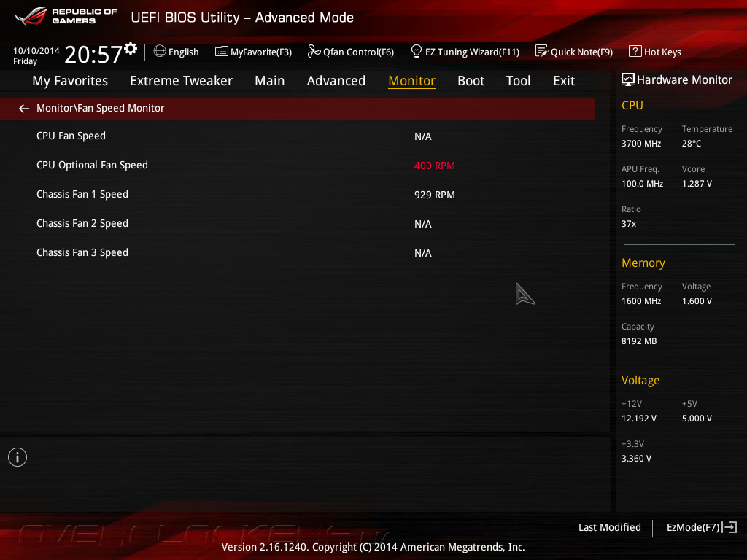Click the back arrow beside Monitor\Fan Speed Monitor
This screenshot has width=747, height=560.
pyautogui.click(x=24, y=109)
